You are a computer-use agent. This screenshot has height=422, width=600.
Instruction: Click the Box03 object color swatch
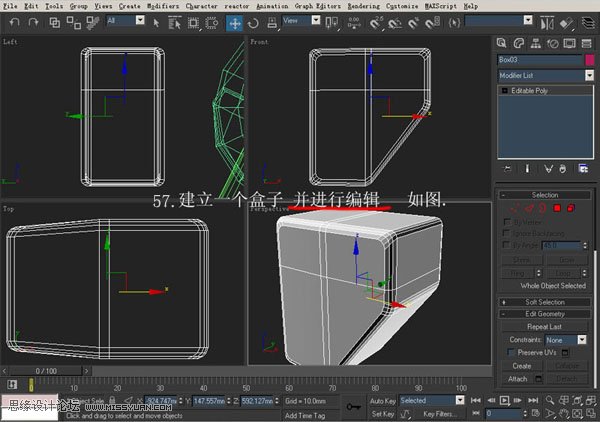590,60
